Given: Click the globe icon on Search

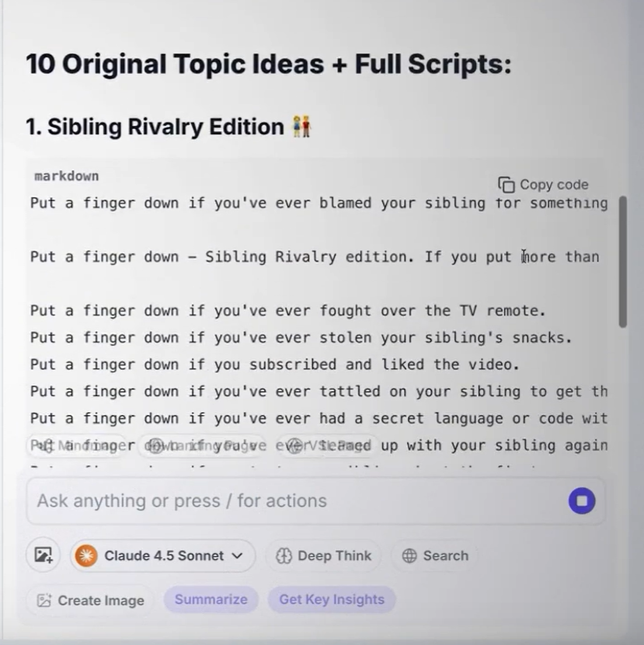Looking at the screenshot, I should [409, 556].
